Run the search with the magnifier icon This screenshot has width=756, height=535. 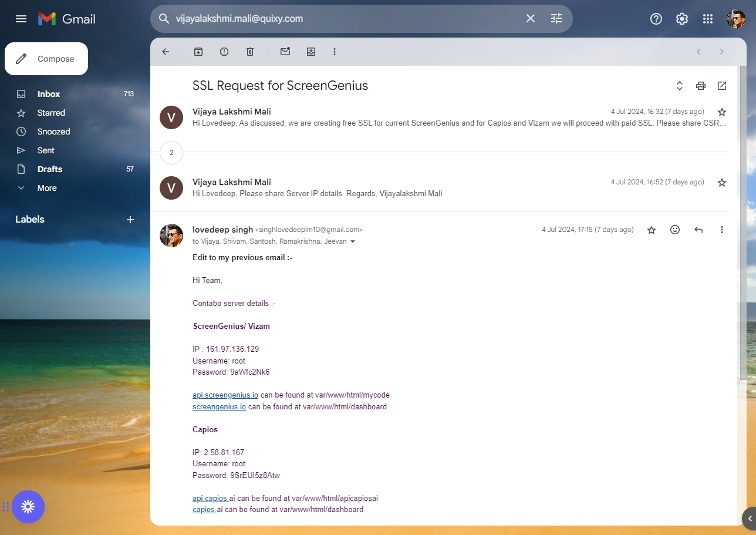(x=164, y=18)
